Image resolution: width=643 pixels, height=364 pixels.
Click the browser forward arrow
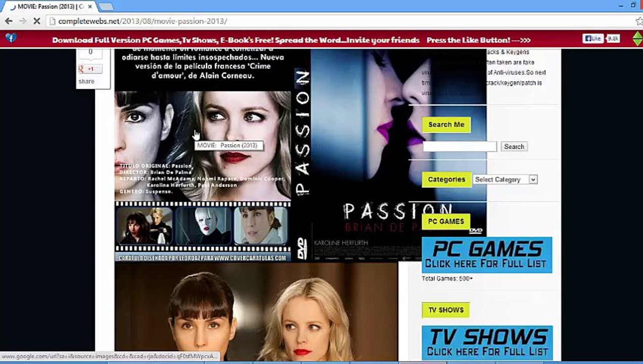pos(23,21)
